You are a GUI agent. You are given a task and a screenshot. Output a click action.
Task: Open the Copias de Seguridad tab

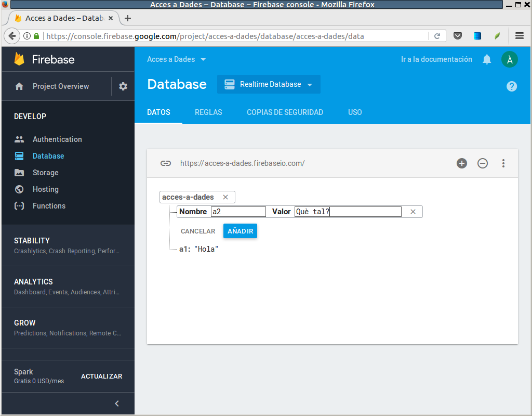(285, 112)
